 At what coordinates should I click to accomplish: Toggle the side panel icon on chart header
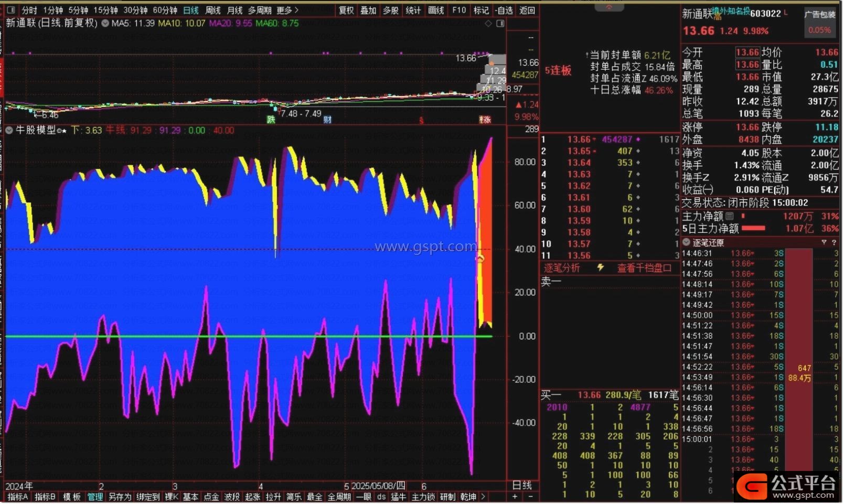501,23
